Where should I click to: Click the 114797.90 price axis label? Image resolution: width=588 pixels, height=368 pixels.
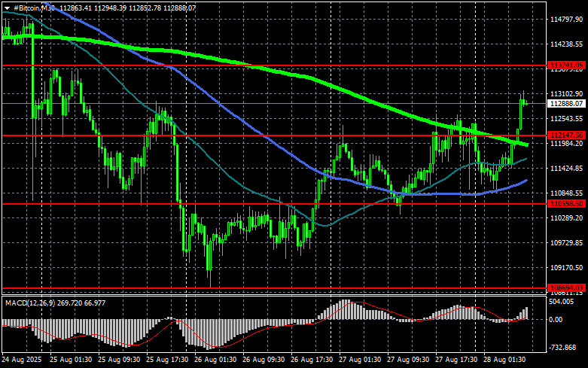[566, 19]
